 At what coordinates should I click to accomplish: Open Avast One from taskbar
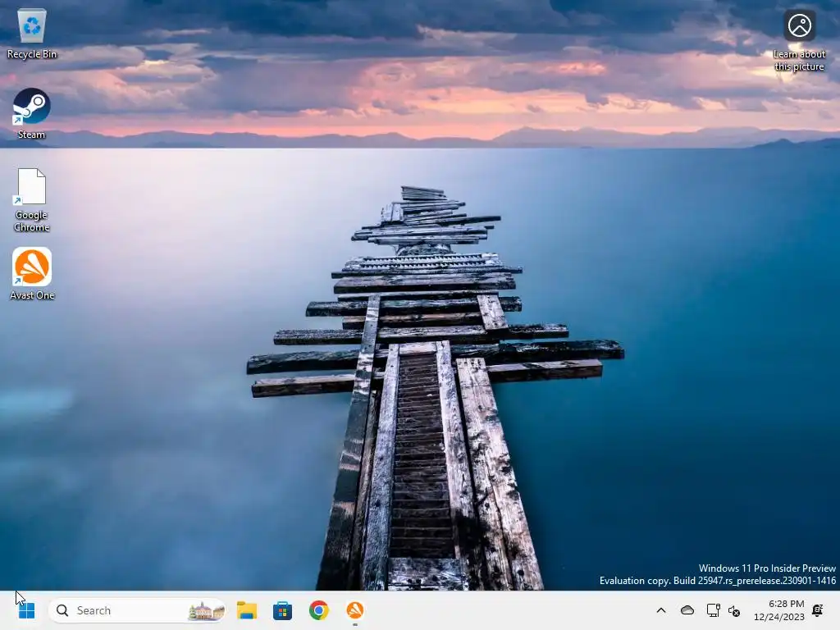[354, 610]
